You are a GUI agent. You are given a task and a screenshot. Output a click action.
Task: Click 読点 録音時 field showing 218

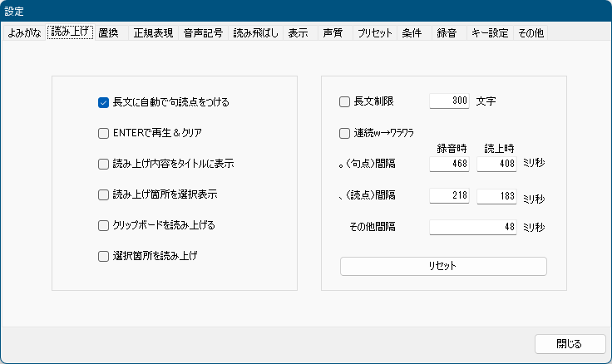tap(449, 196)
